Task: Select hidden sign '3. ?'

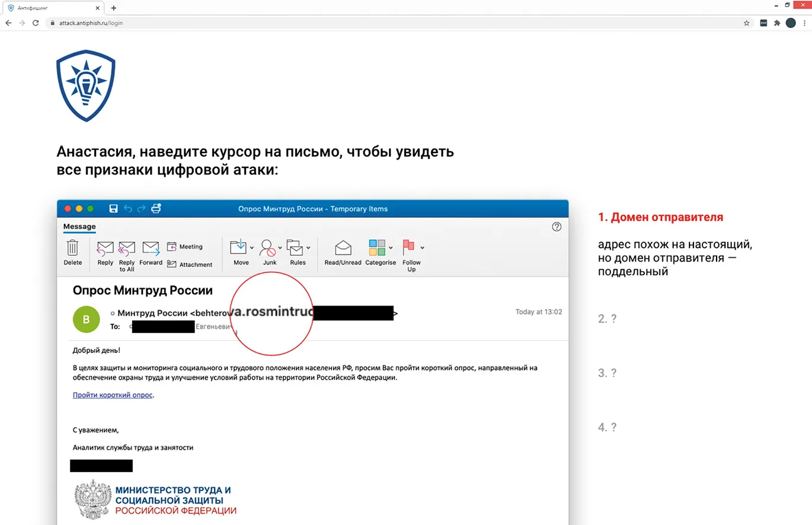Action: point(607,373)
